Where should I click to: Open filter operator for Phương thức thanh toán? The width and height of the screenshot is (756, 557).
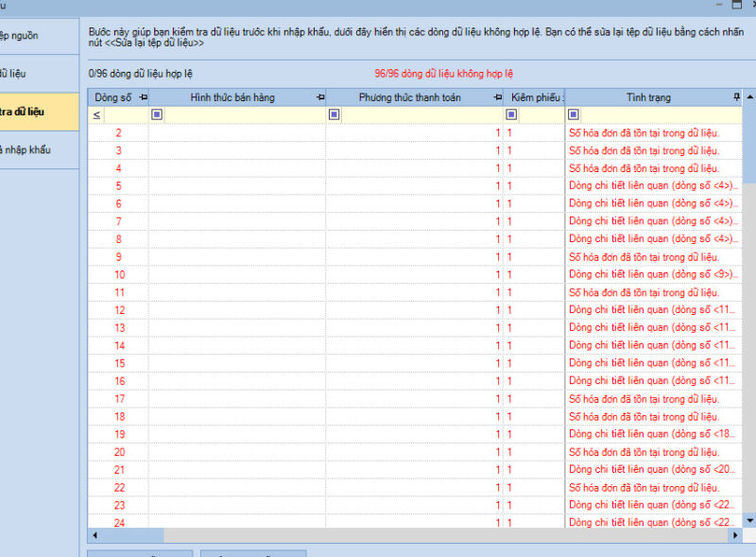pyautogui.click(x=334, y=115)
